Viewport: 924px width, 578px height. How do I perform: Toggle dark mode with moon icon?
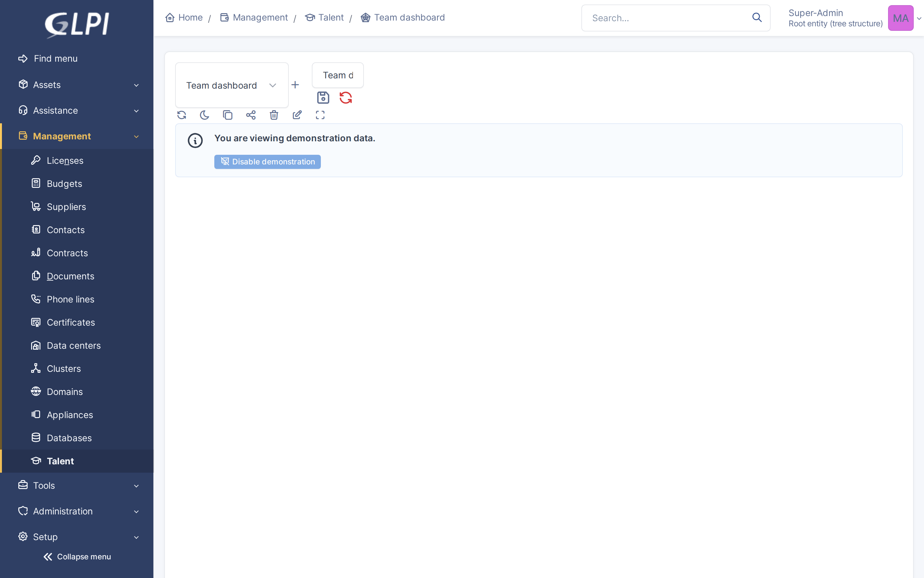pos(205,115)
